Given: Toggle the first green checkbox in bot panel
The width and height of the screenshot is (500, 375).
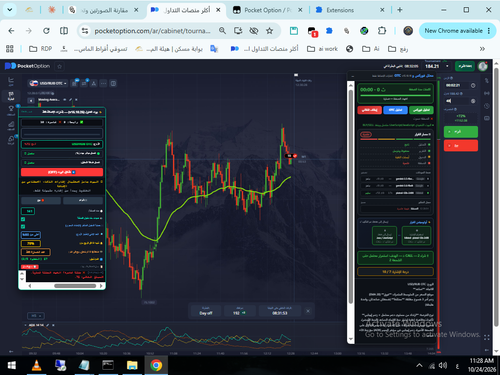Looking at the screenshot, I should pos(23,219).
